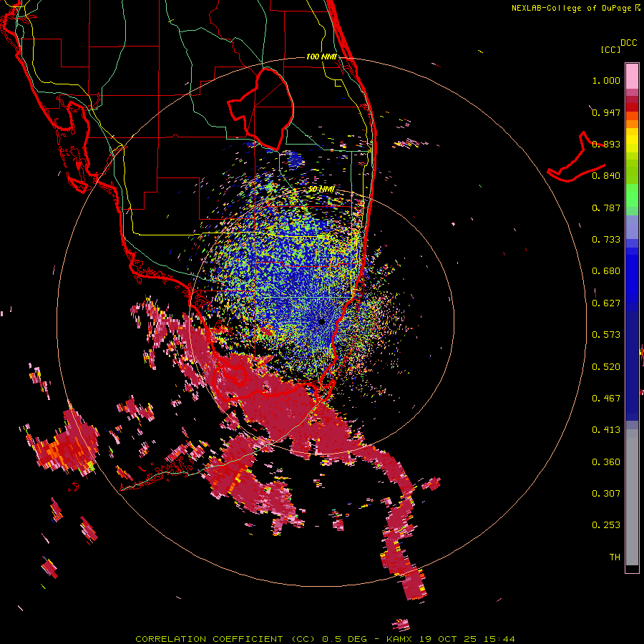Click the black radar site dot
This screenshot has width=644, height=644.
pos(322,322)
